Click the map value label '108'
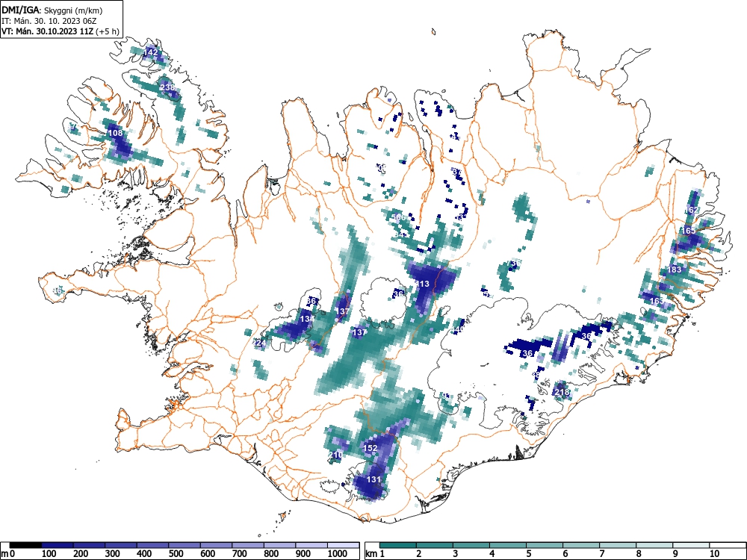Viewport: 747px width, 560px height. 116,133
